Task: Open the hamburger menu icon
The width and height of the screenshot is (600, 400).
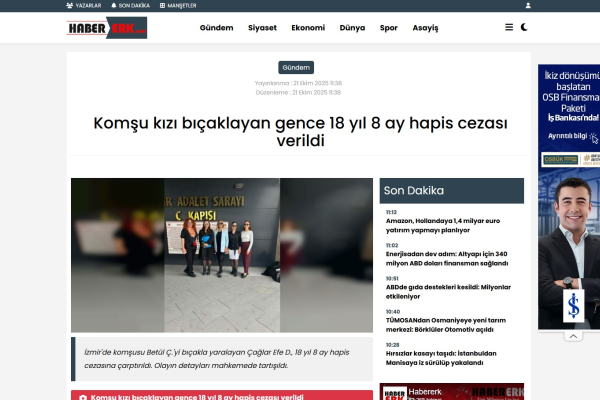Action: 509,27
